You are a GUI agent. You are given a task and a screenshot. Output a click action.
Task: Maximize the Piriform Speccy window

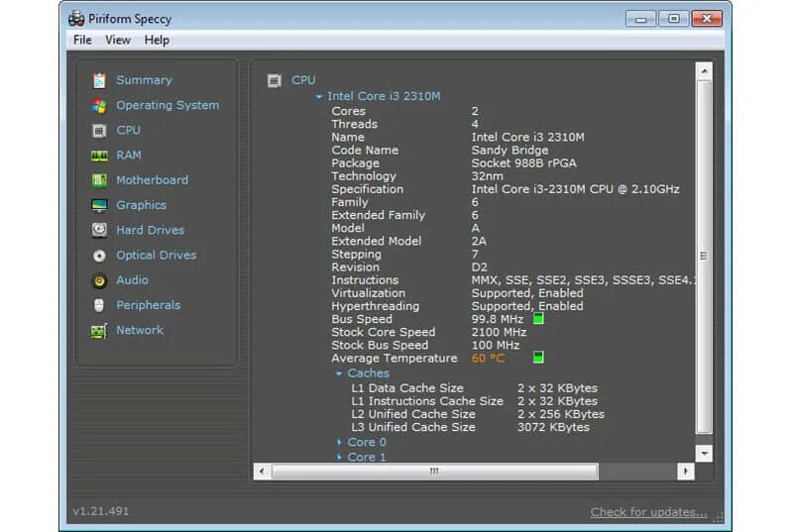click(x=674, y=19)
